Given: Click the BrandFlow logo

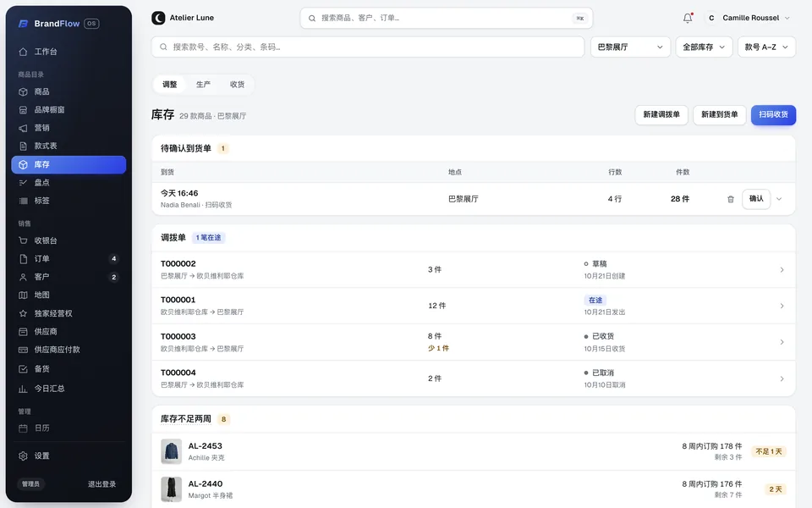Looking at the screenshot, I should pyautogui.click(x=23, y=24).
